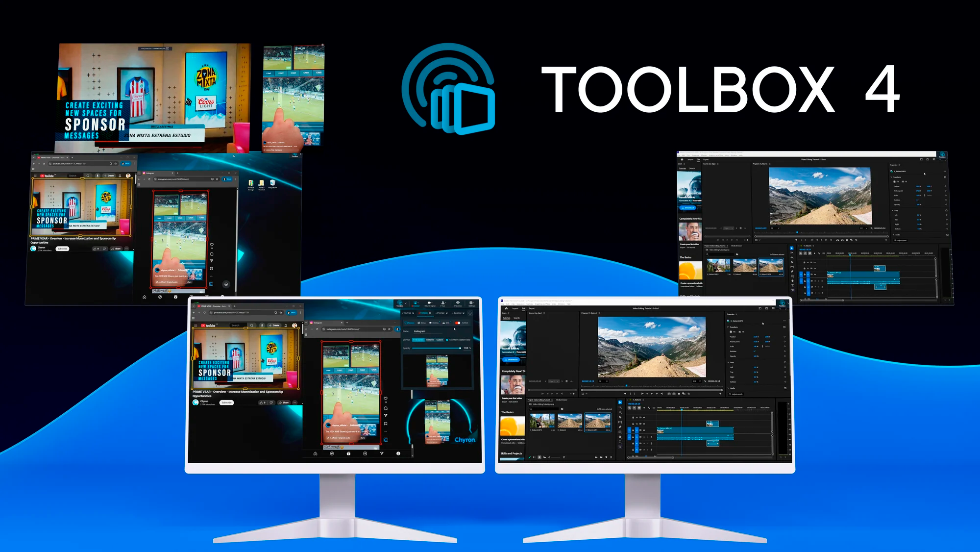
Task: Set layout to Centered in Toolbox
Action: pos(430,340)
